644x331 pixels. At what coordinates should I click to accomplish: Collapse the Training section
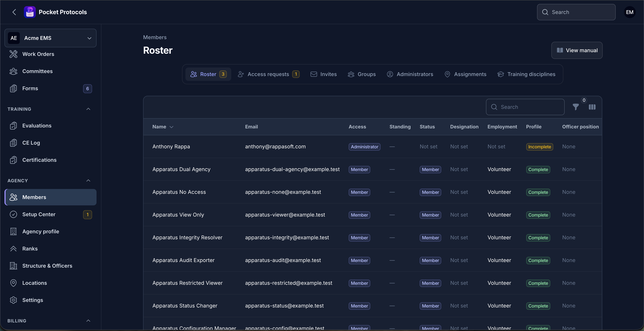88,109
